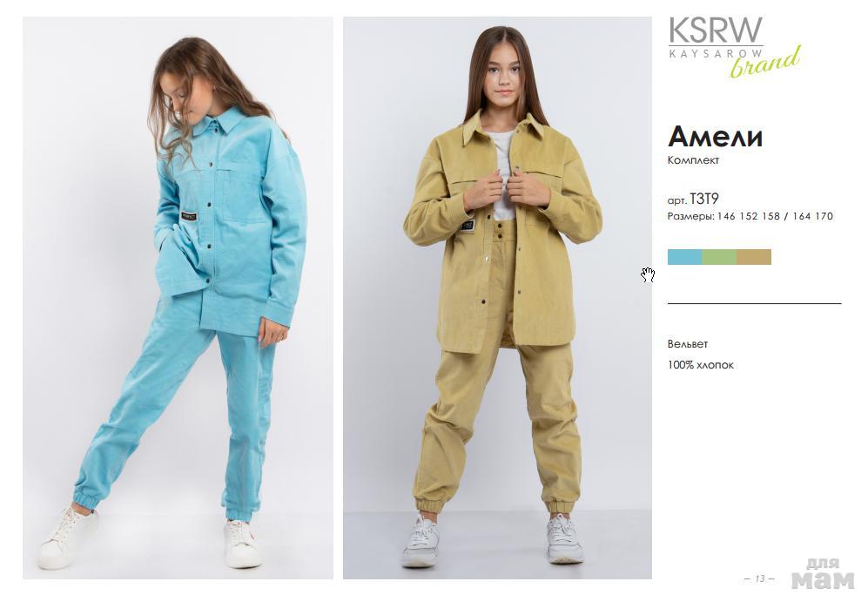868x602 pixels.
Task: Select the green color swatch
Action: [x=719, y=257]
